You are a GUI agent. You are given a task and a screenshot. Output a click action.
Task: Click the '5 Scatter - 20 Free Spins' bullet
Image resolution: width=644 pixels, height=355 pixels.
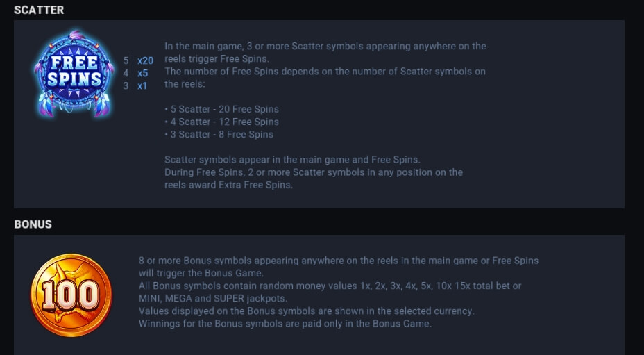click(221, 109)
